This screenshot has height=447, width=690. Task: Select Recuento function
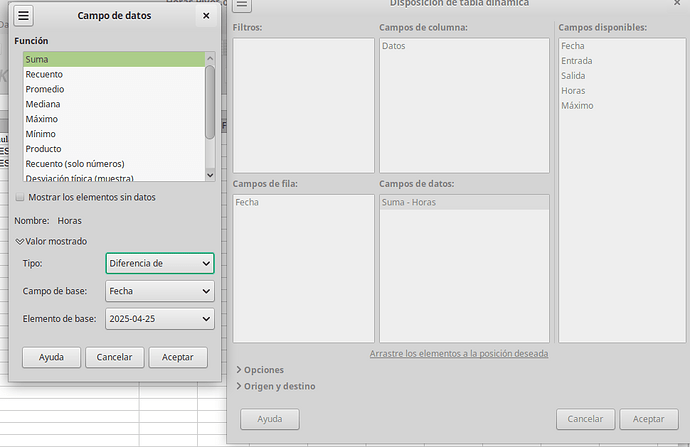tap(114, 74)
